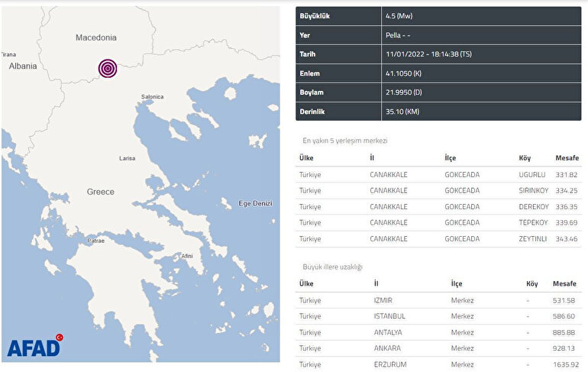This screenshot has height=372, width=588.
Task: Click the Enlem latitude value 41.1050
Action: 402,73
